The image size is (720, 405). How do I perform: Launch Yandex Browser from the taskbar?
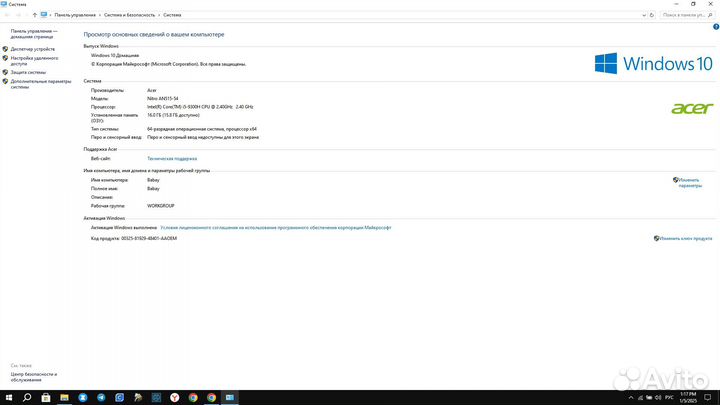pyautogui.click(x=174, y=398)
